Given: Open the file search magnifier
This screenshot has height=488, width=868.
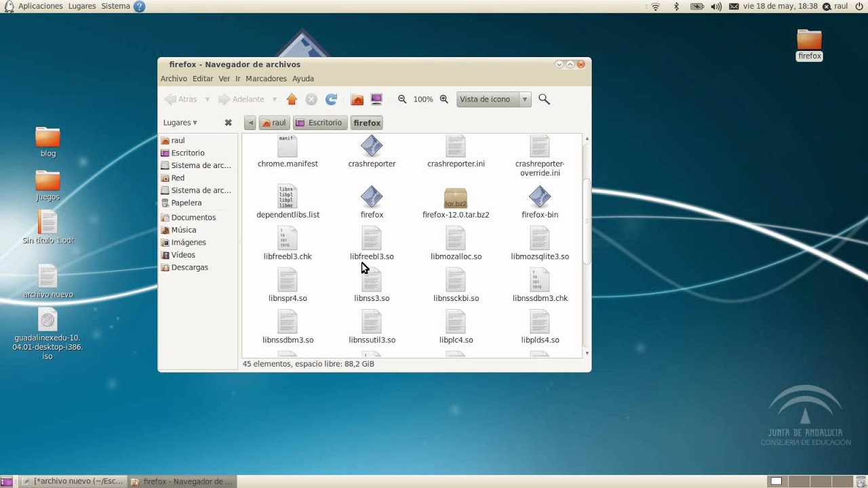Looking at the screenshot, I should [544, 100].
